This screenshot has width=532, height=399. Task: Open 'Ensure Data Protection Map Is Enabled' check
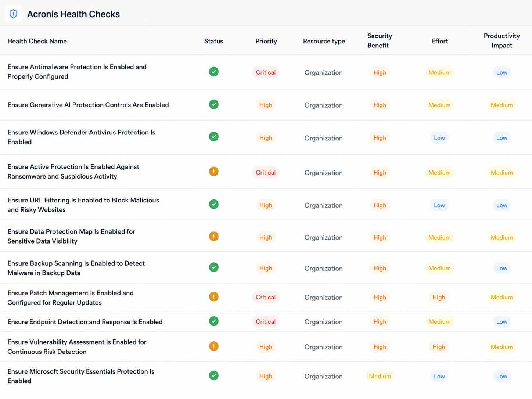click(x=71, y=236)
